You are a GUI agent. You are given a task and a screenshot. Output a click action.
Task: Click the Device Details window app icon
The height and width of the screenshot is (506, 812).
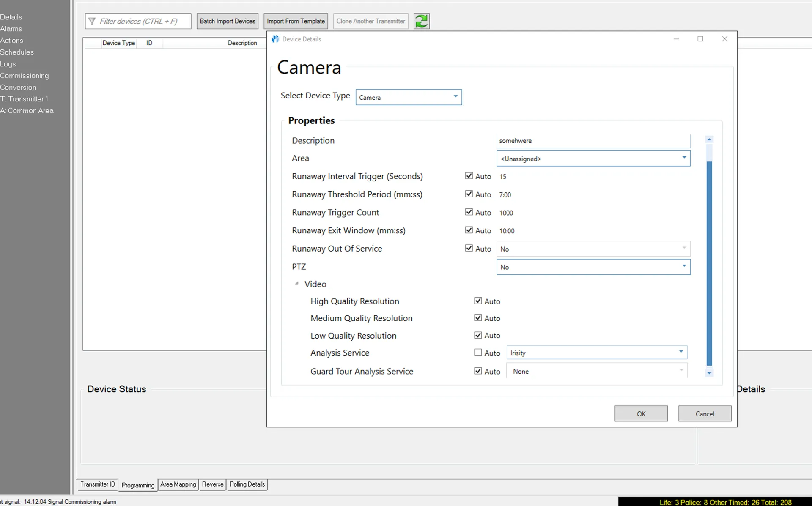(275, 39)
